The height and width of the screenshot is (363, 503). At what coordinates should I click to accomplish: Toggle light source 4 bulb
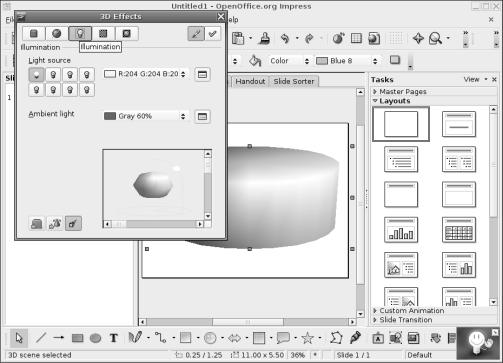[x=87, y=75]
